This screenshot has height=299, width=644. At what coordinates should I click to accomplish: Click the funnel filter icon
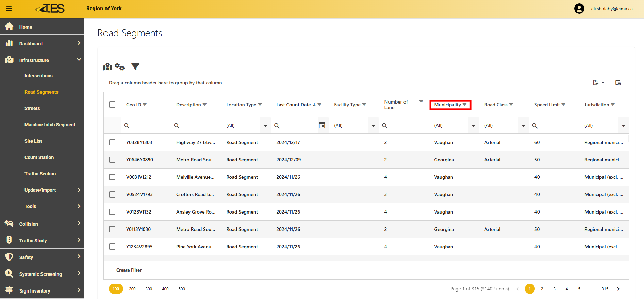click(x=135, y=67)
